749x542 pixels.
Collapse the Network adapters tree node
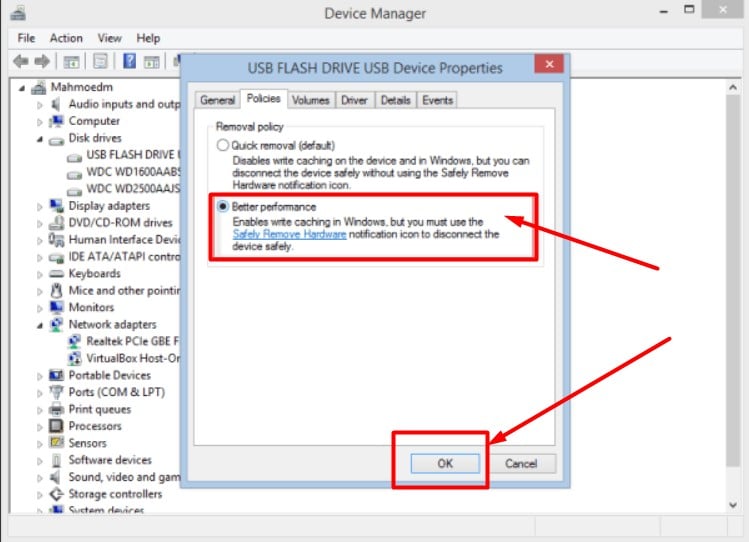[40, 325]
